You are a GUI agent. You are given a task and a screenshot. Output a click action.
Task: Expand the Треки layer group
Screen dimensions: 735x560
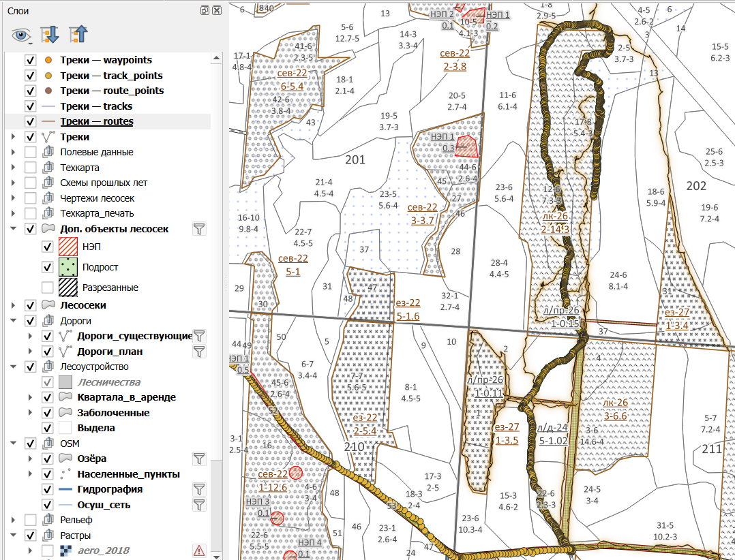click(13, 137)
